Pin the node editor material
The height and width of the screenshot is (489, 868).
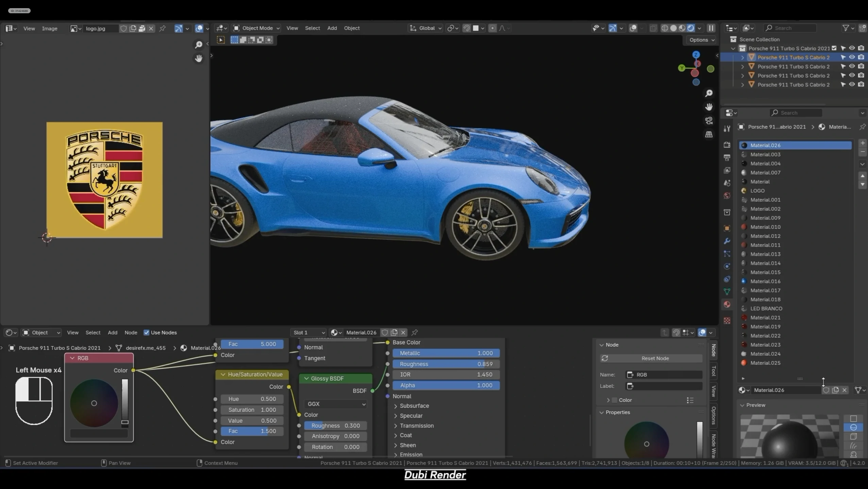point(415,332)
